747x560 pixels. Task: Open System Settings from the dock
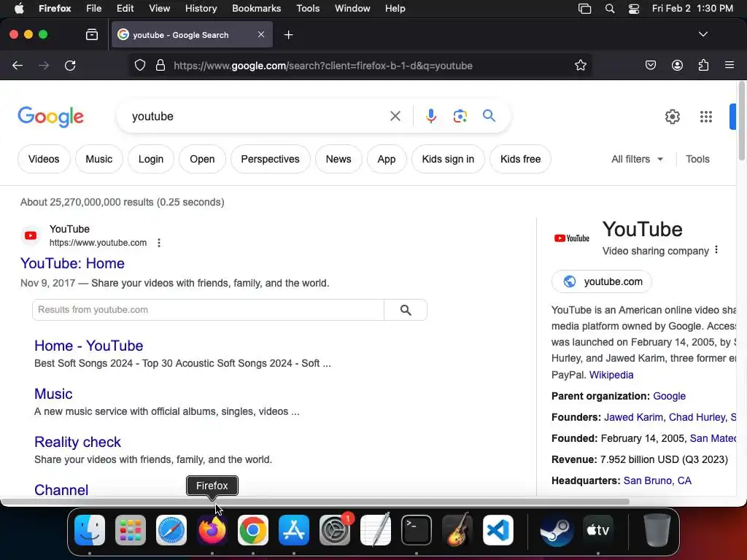(x=335, y=530)
